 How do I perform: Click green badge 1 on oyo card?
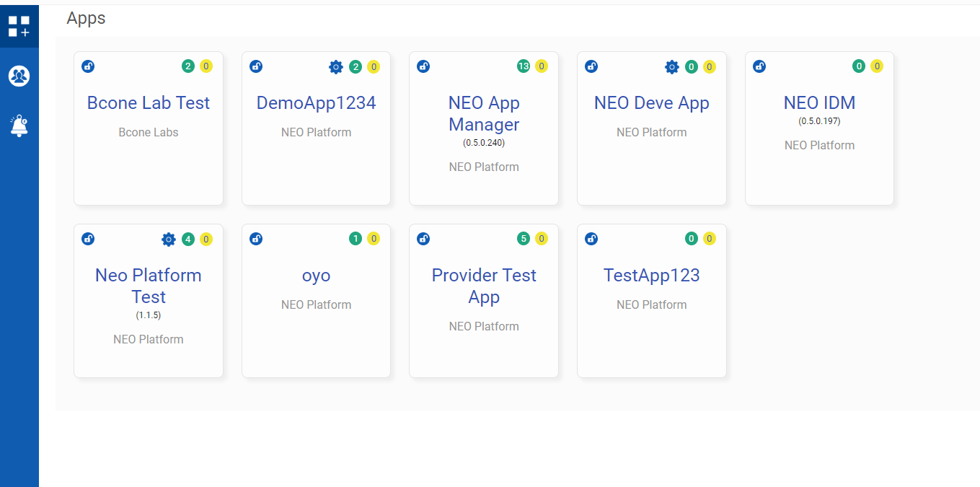pos(356,239)
